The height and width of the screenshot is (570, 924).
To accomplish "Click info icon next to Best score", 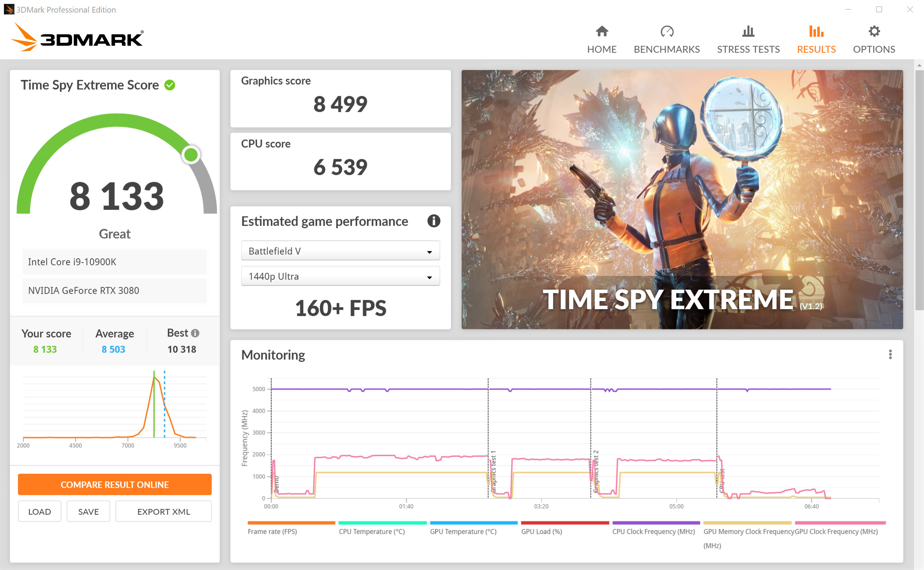I will point(195,333).
